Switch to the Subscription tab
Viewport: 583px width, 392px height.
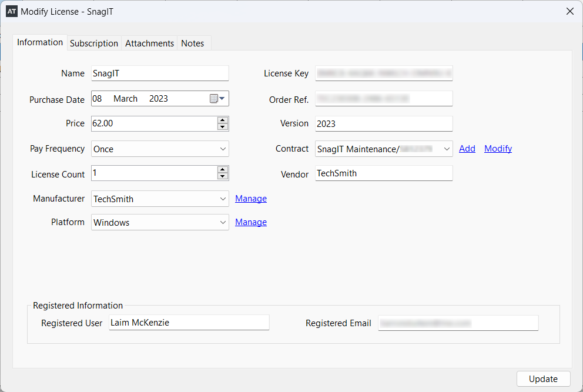pyautogui.click(x=94, y=43)
